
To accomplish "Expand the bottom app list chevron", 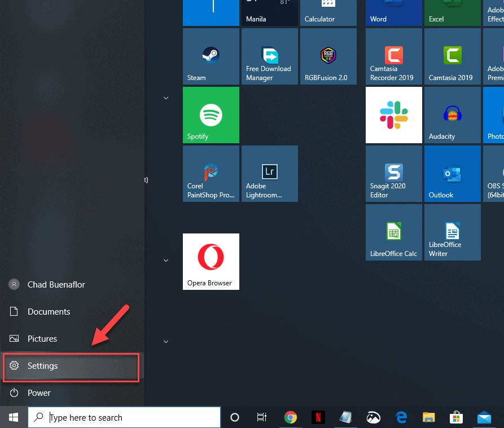I will pyautogui.click(x=166, y=342).
